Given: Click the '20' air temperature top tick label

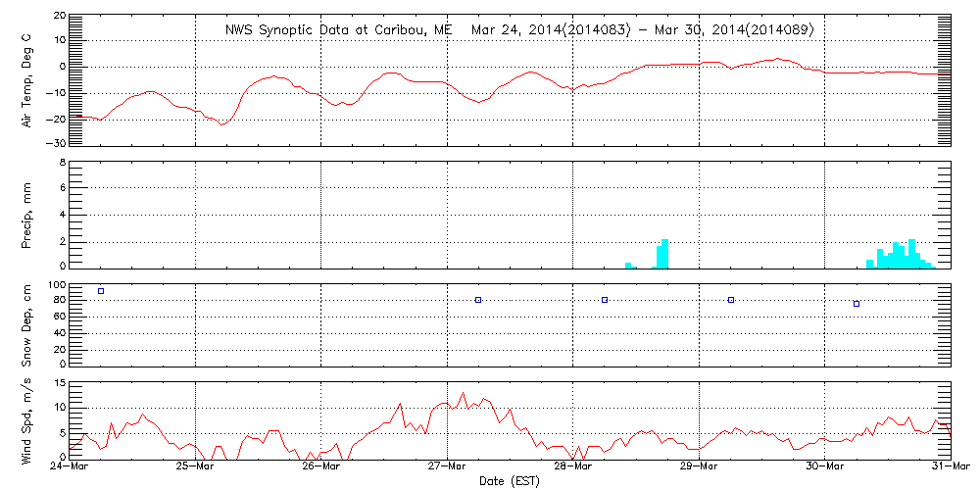Looking at the screenshot, I should tap(59, 15).
